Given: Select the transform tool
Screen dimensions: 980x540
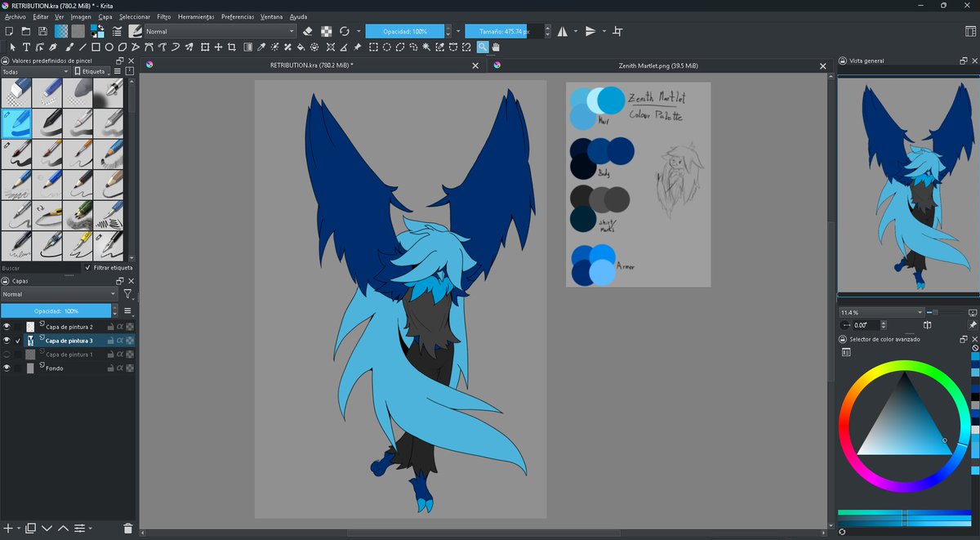Looking at the screenshot, I should tap(205, 47).
